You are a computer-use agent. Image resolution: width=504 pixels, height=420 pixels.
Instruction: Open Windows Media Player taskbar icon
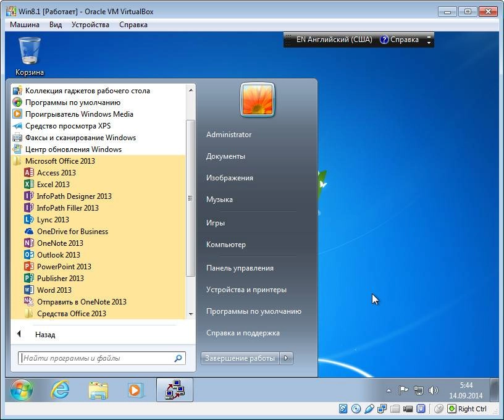pos(135,390)
